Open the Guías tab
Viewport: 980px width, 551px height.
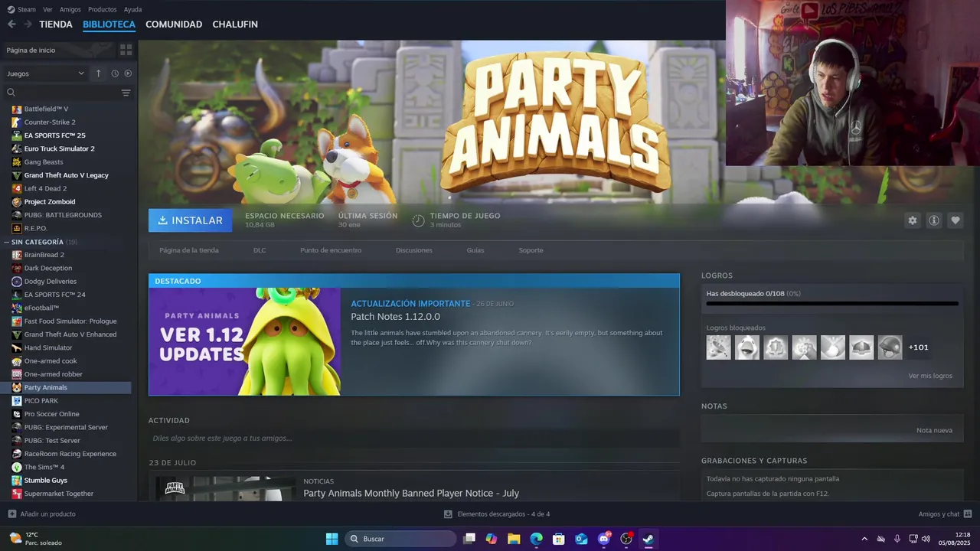click(x=475, y=250)
